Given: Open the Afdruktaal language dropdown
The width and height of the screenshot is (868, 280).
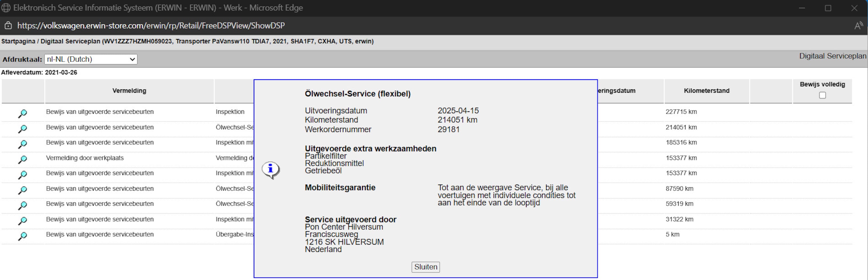Looking at the screenshot, I should click(x=91, y=60).
